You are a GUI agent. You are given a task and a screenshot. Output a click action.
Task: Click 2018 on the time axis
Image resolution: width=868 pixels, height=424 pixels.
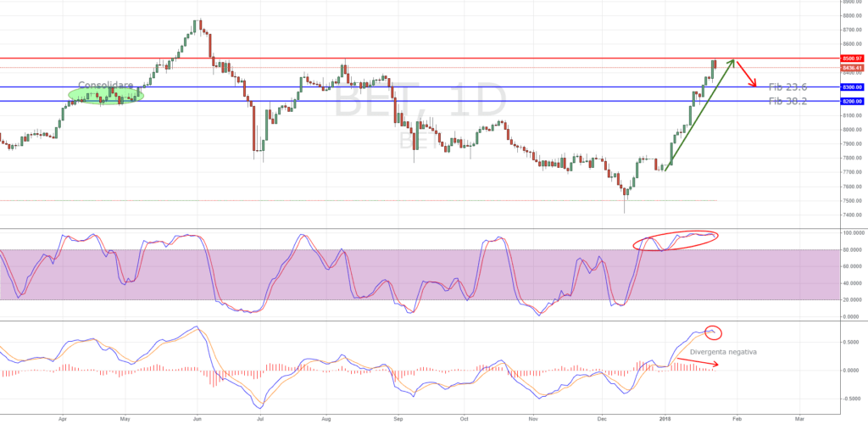coord(665,418)
